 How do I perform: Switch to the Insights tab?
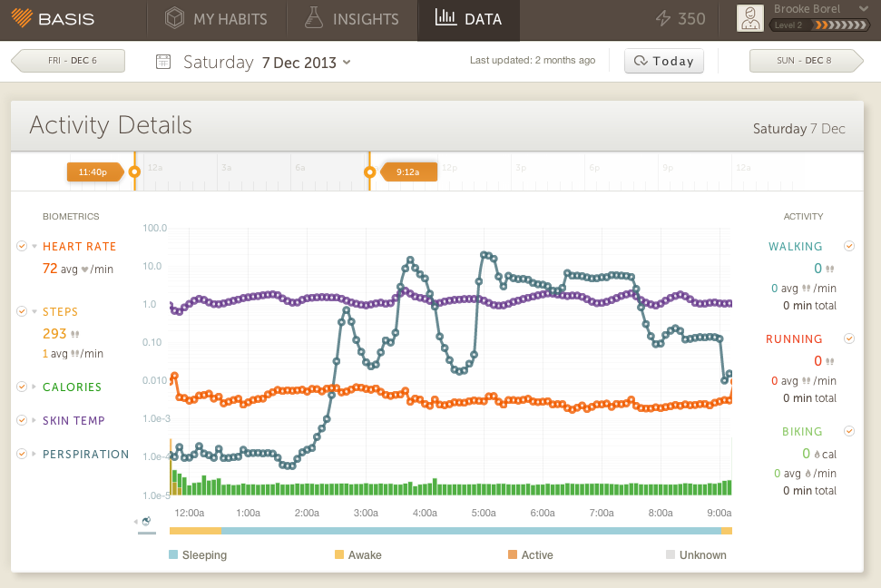point(352,19)
